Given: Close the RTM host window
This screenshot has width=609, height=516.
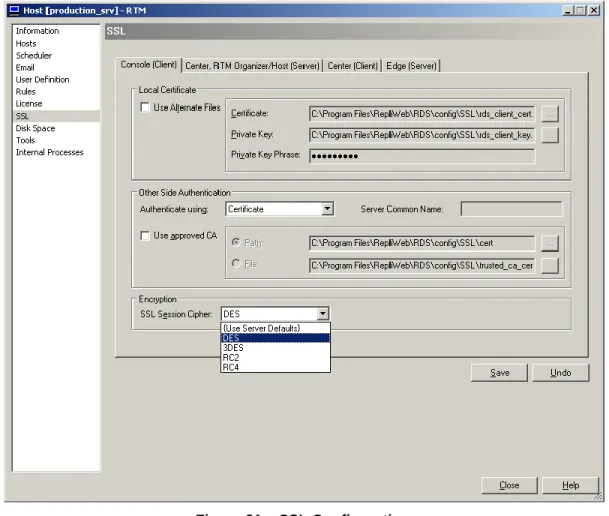Looking at the screenshot, I should click(x=594, y=10).
